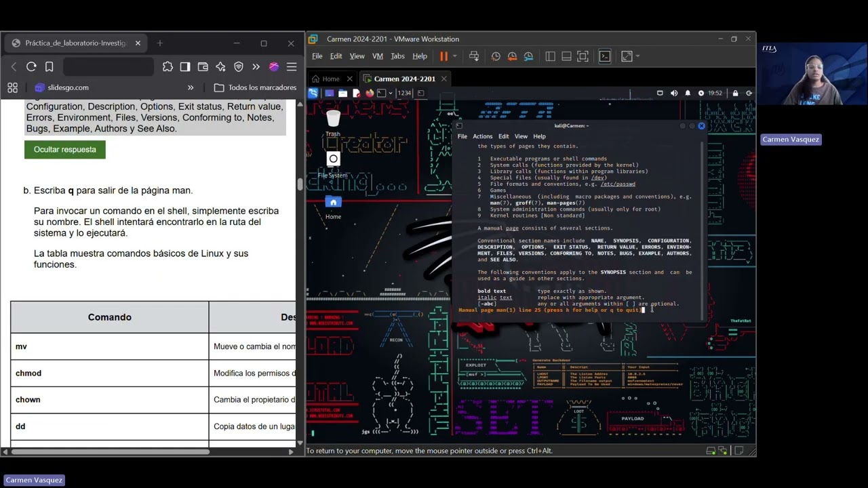868x488 pixels.
Task: Toggle the browser sidebar panel
Action: (185, 66)
